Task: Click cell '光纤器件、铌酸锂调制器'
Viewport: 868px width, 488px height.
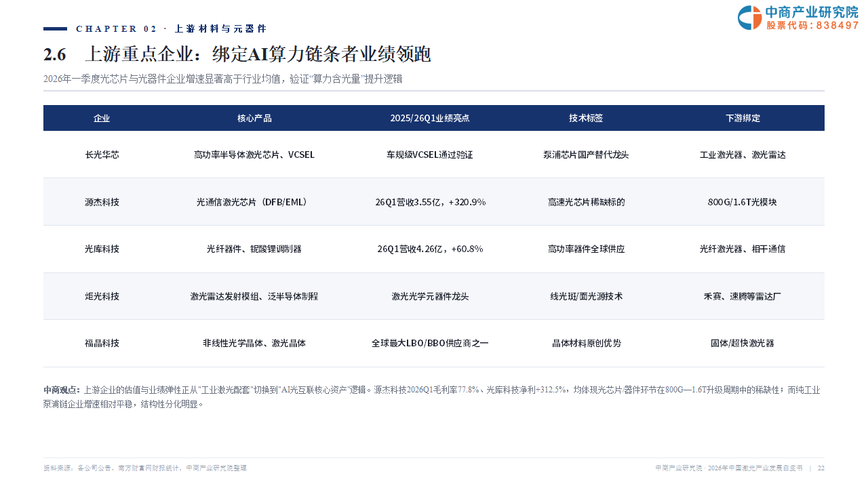Action: [254, 249]
